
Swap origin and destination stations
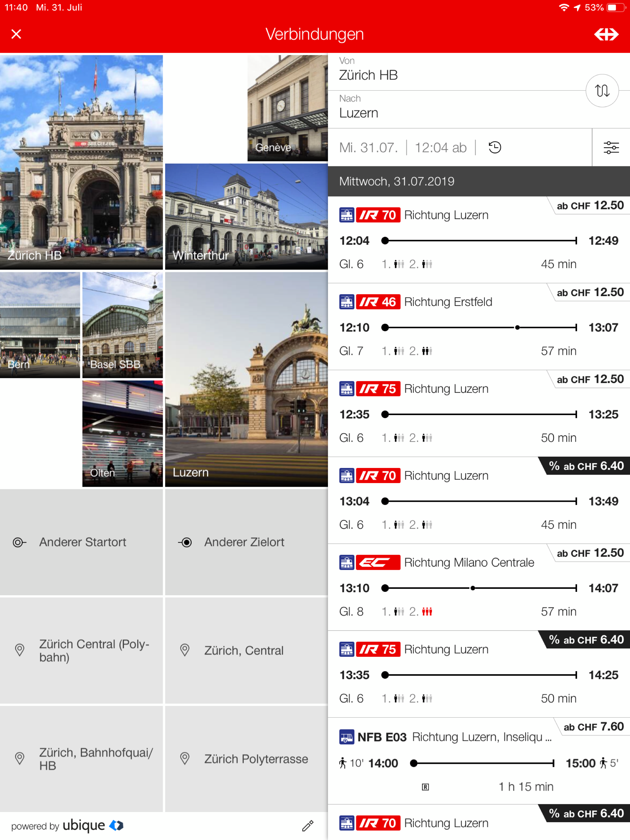602,91
